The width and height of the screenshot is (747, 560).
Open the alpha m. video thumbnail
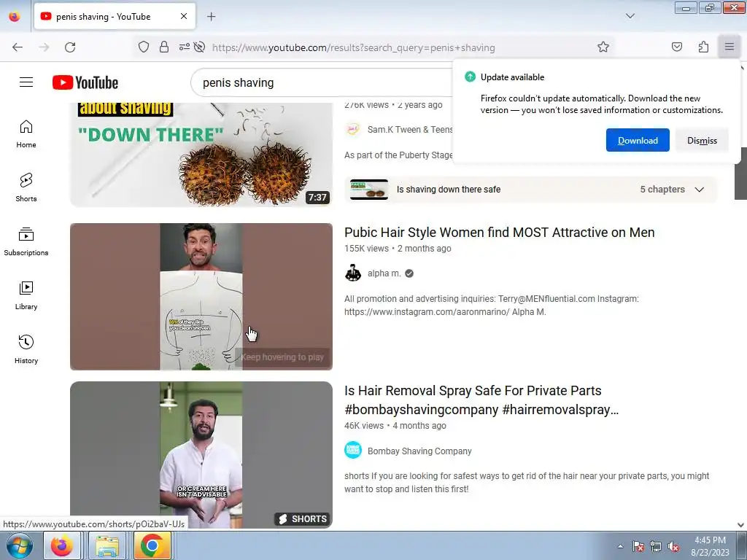click(201, 297)
